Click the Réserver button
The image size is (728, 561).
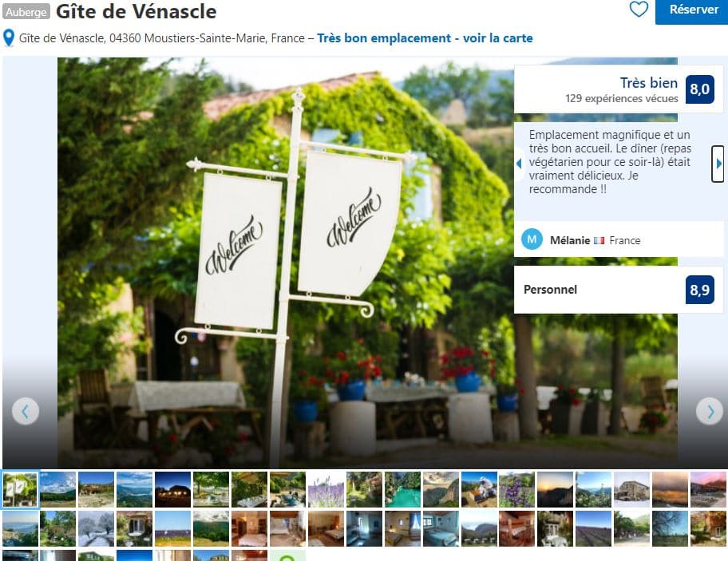coord(693,10)
